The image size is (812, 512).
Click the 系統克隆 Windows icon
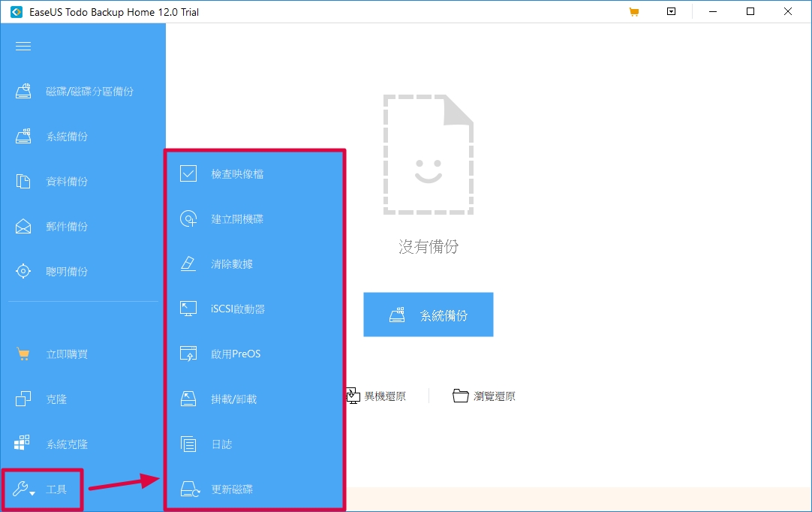point(22,443)
